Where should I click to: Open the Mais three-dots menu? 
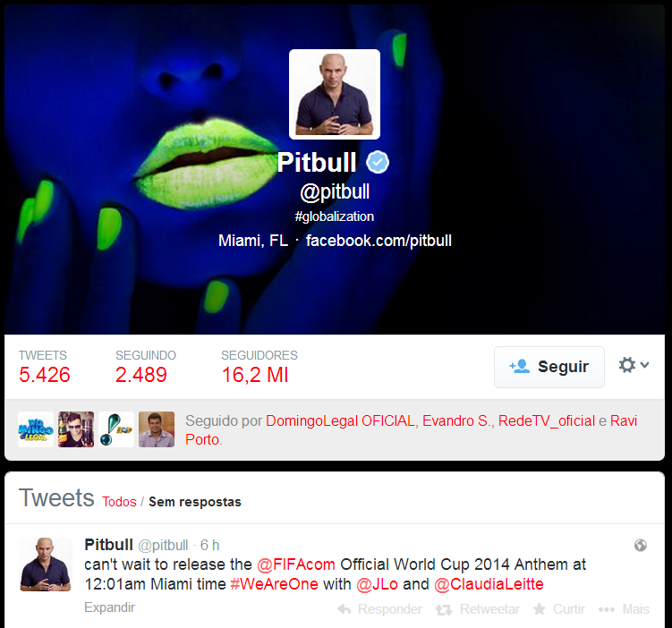tap(607, 609)
